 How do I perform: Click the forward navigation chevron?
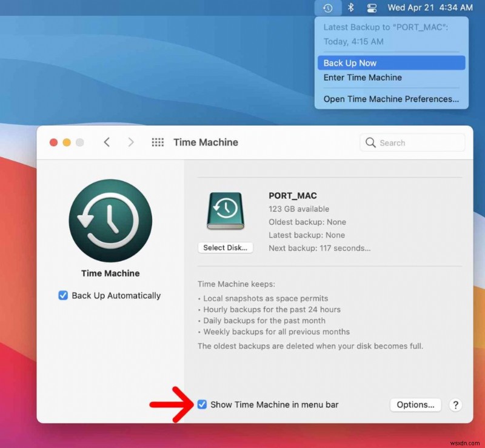[x=131, y=142]
